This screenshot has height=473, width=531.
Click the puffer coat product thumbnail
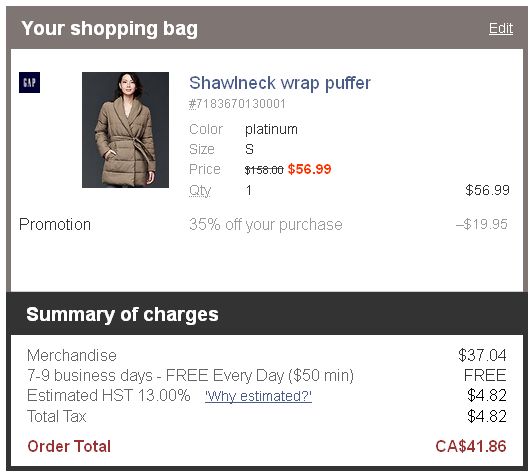point(125,130)
